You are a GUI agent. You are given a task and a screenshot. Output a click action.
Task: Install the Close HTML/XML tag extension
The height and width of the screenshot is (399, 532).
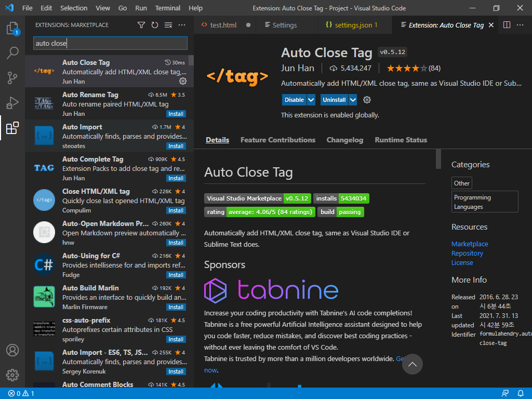(176, 211)
